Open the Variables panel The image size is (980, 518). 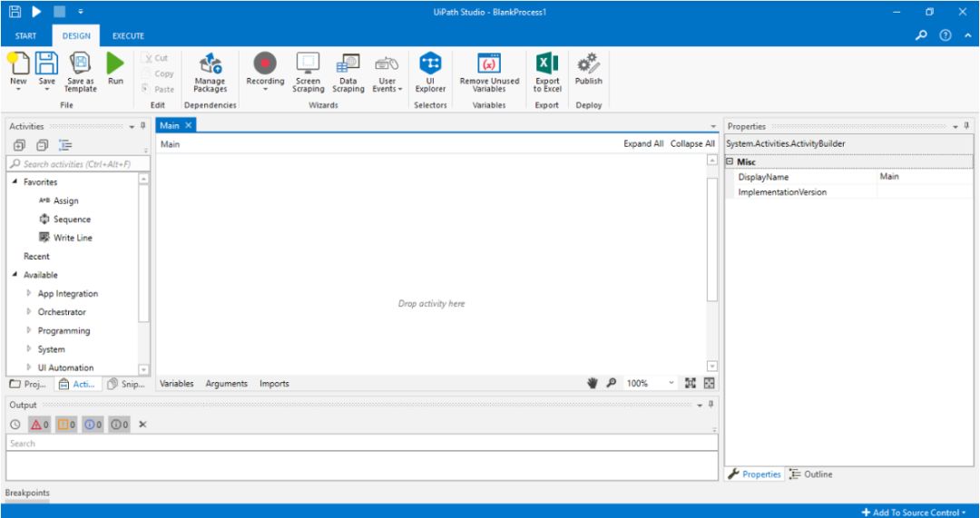[x=176, y=384]
